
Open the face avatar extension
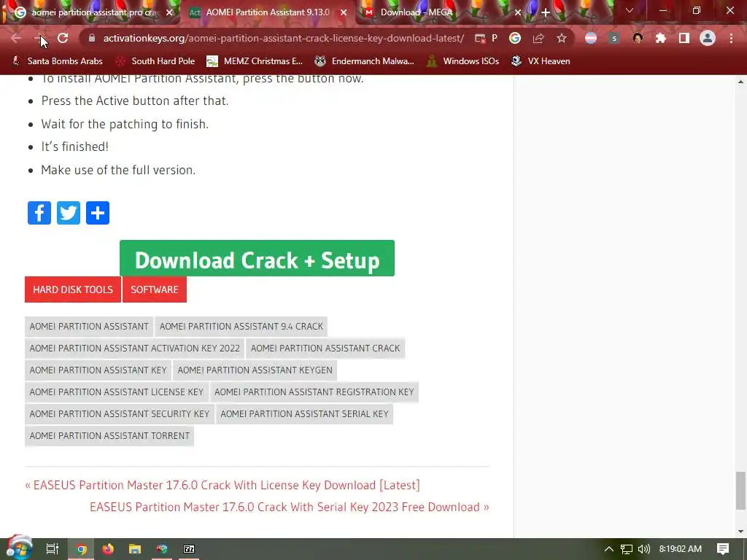pyautogui.click(x=638, y=38)
